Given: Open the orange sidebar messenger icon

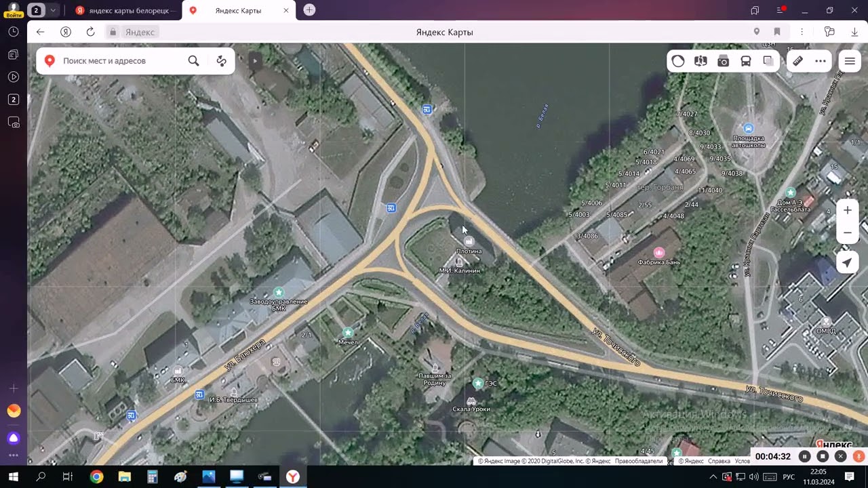Looking at the screenshot, I should pos(14,411).
